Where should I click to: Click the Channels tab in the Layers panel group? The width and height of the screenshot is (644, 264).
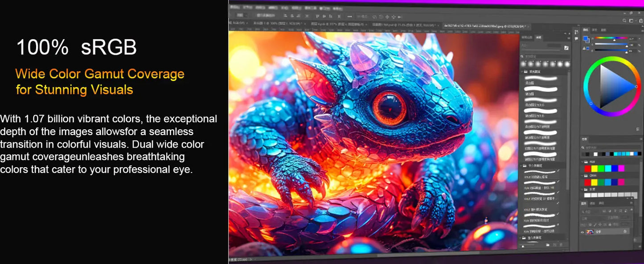(592, 203)
